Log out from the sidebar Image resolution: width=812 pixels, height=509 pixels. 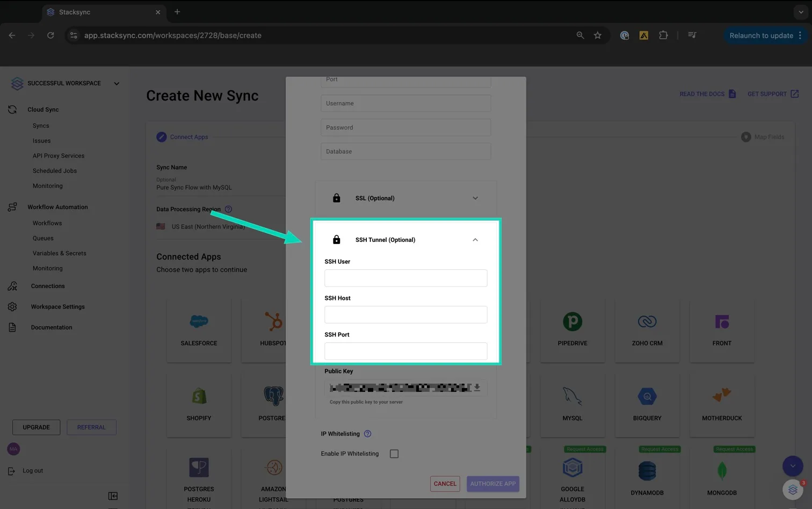click(26, 471)
